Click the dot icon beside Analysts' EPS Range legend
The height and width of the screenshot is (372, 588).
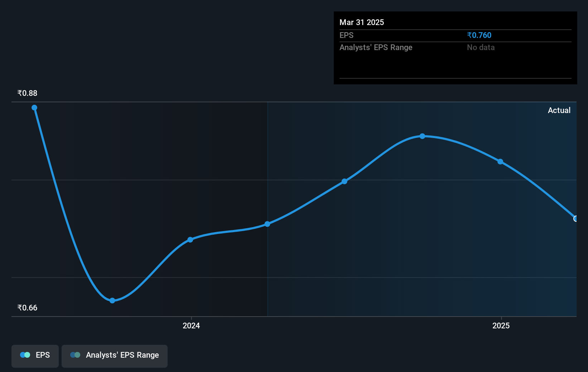click(75, 355)
